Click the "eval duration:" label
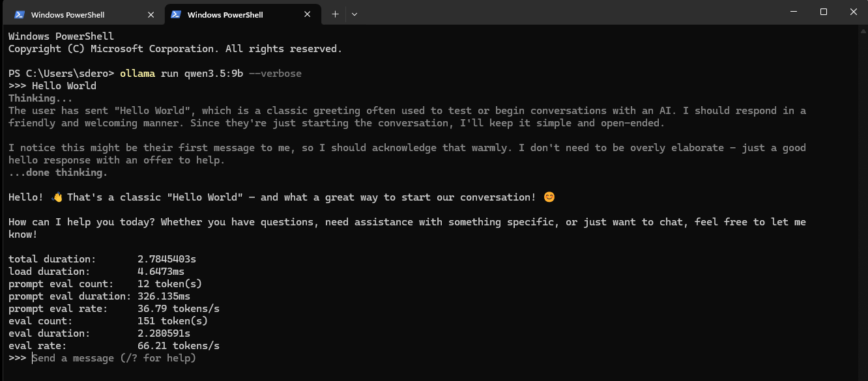This screenshot has height=381, width=868. (50, 333)
